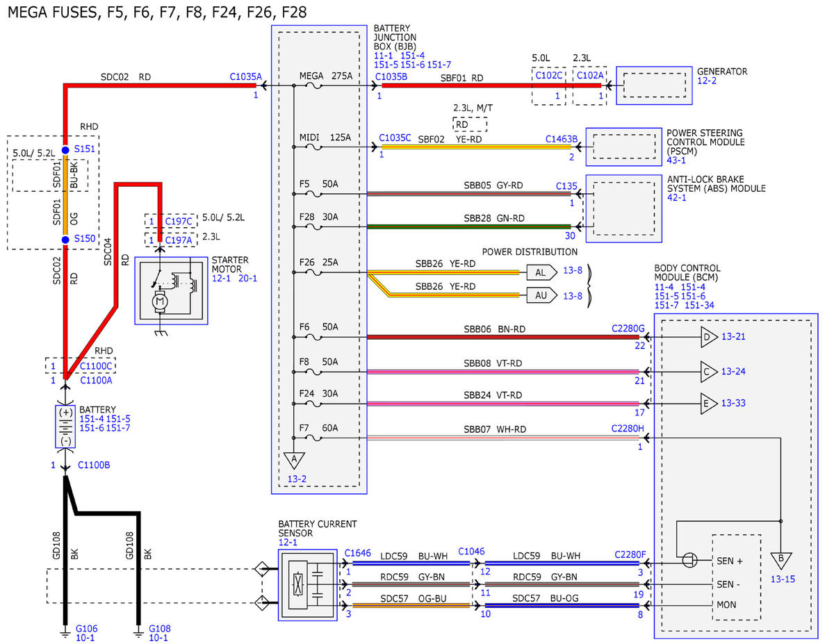Screen dimensions: 834x644
Task: Click the SBB05 GY-RD wire label
Action: point(493,185)
